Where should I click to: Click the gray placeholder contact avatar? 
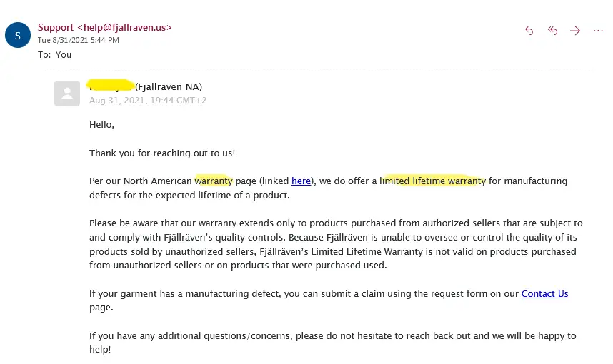[x=67, y=93]
